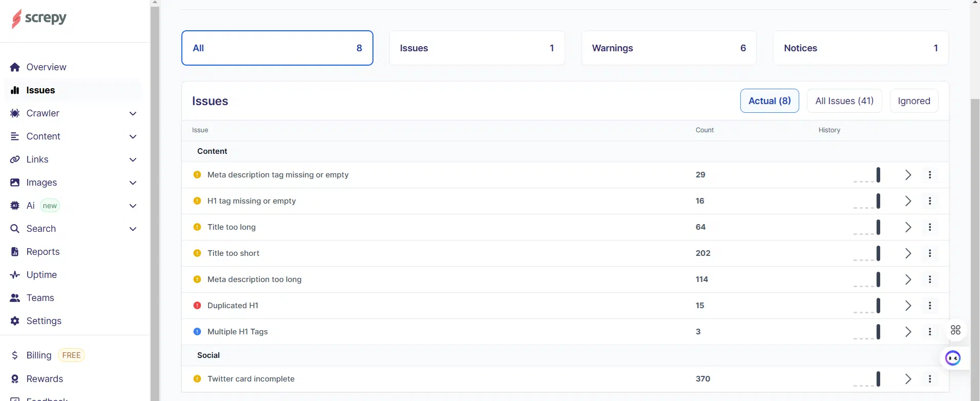Switch to Ignored tab
This screenshot has height=401, width=980.
[914, 101]
